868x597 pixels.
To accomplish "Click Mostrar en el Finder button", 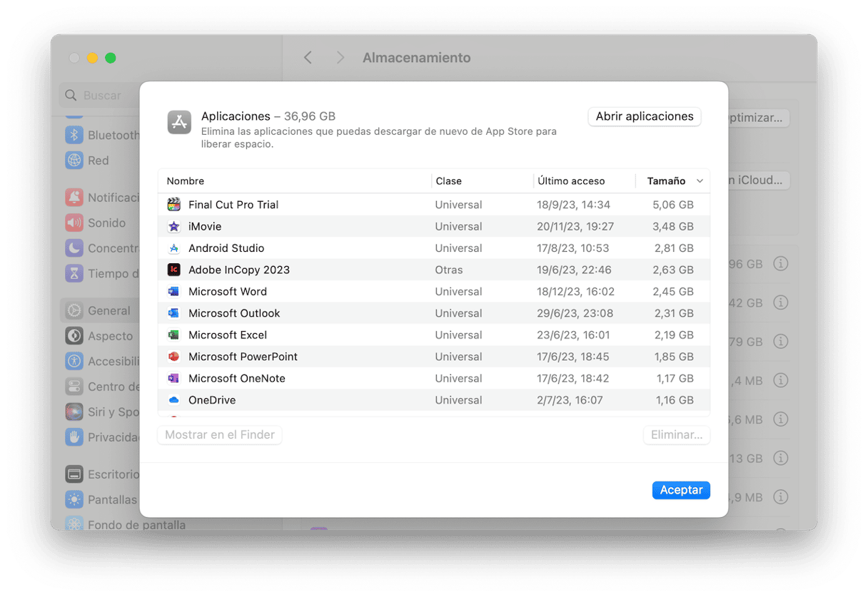I will (x=220, y=434).
